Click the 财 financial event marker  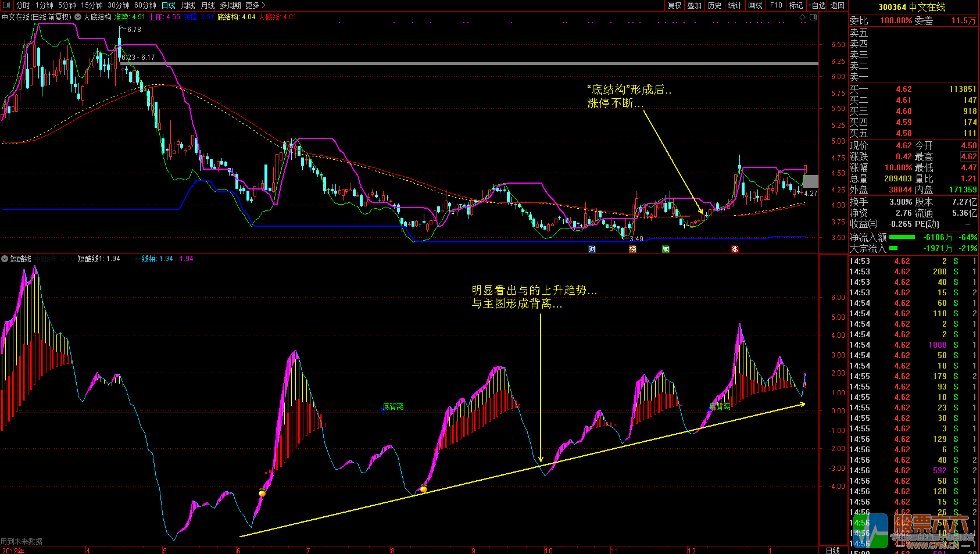[x=592, y=249]
